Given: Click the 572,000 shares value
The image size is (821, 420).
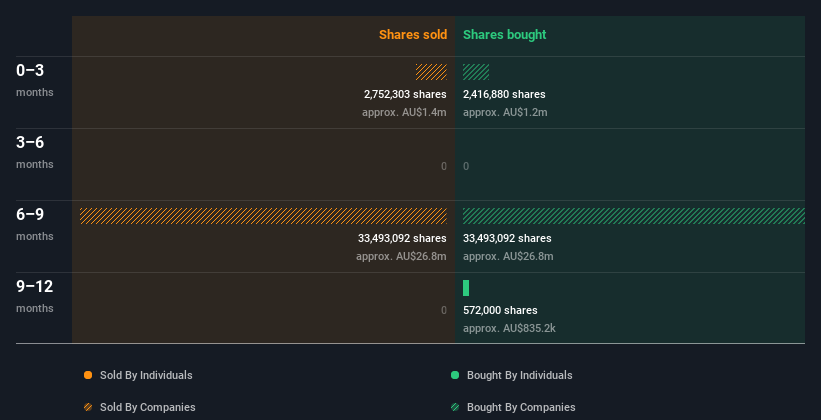Looking at the screenshot, I should coord(500,311).
